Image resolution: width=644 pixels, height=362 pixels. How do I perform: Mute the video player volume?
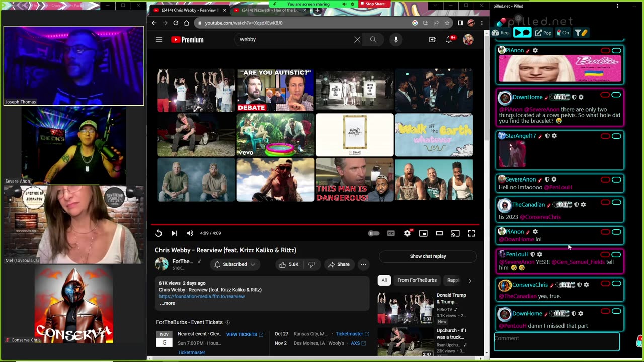pyautogui.click(x=190, y=233)
